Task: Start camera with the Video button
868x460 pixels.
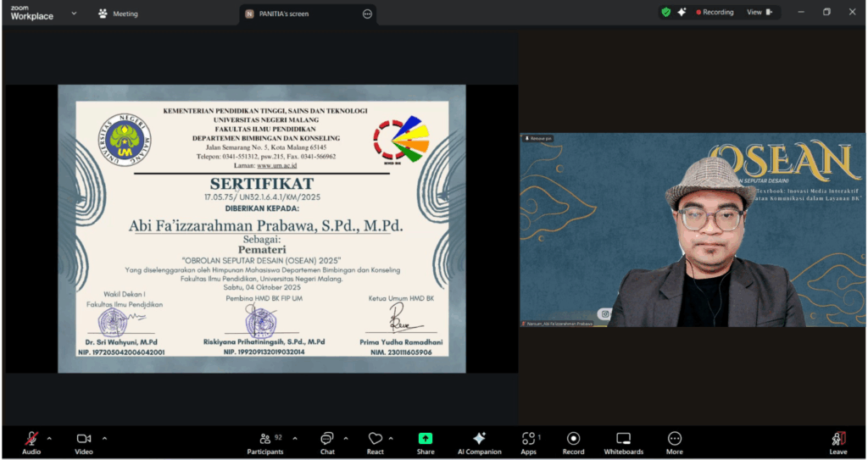Action: pyautogui.click(x=84, y=439)
